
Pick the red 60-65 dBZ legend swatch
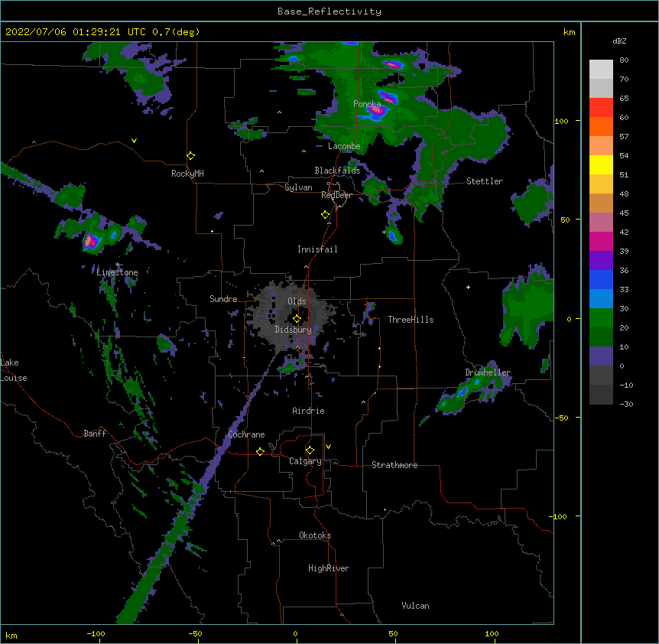[601, 108]
